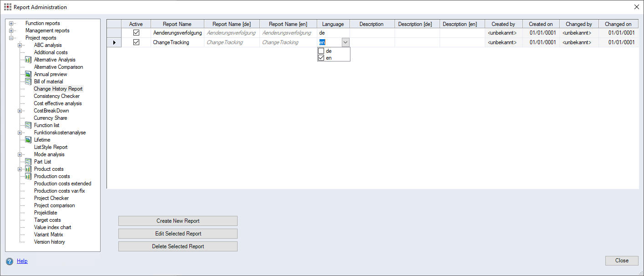
Task: Click the blue Help question mark icon
Action: pos(9,261)
